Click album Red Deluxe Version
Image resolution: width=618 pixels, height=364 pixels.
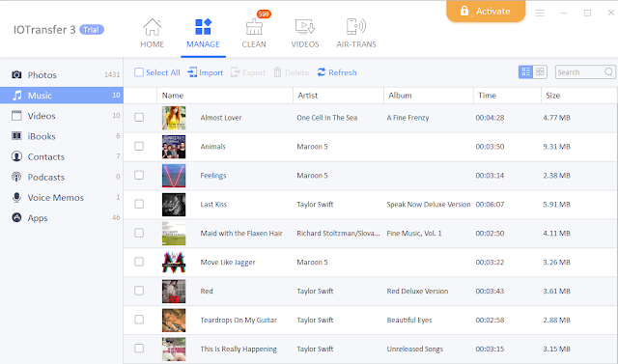coord(417,292)
